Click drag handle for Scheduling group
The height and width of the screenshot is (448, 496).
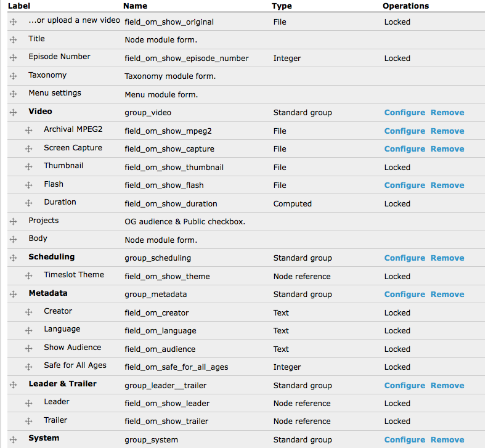click(x=13, y=258)
